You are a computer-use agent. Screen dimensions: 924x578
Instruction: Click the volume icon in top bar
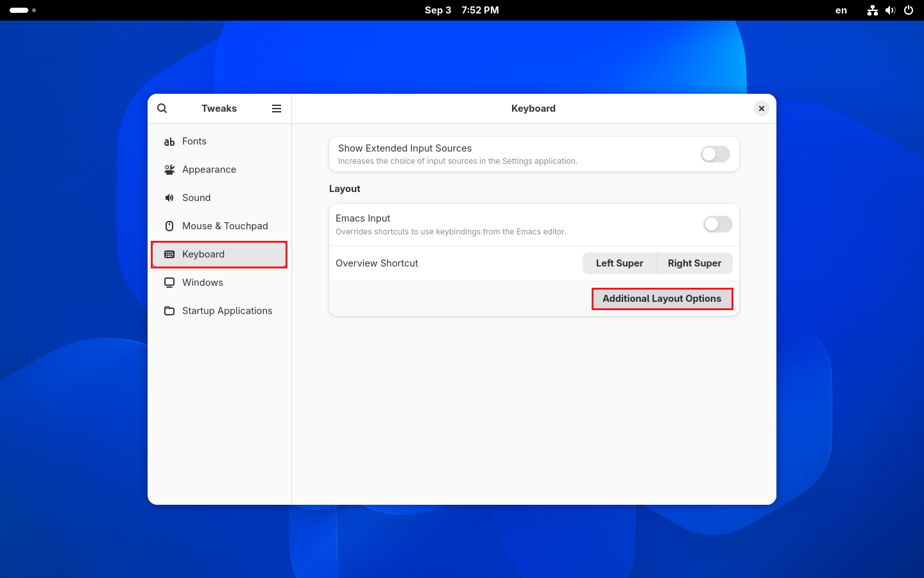click(x=890, y=10)
